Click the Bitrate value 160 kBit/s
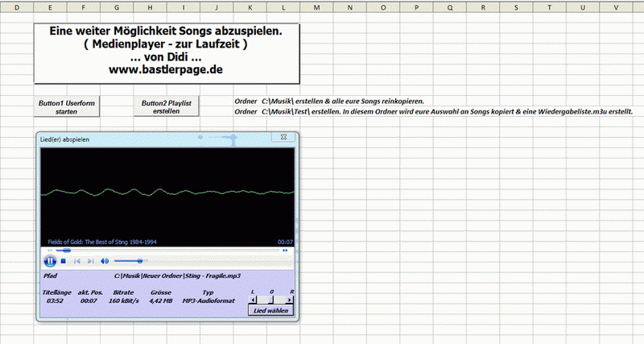 [x=124, y=300]
